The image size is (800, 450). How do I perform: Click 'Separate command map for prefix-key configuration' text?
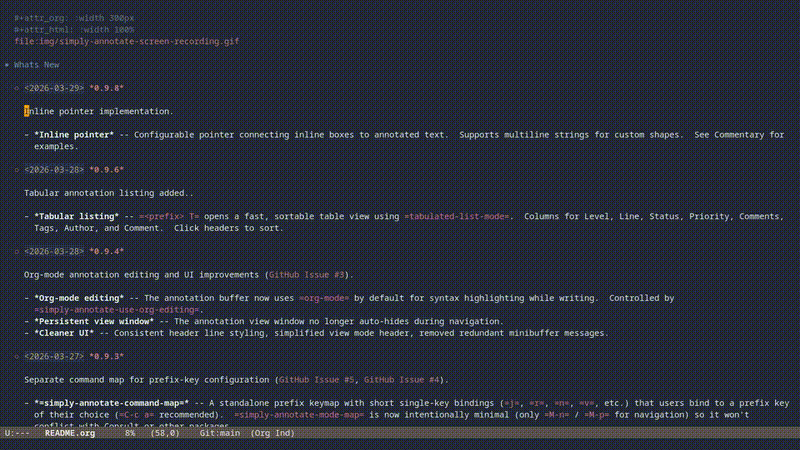(147, 380)
